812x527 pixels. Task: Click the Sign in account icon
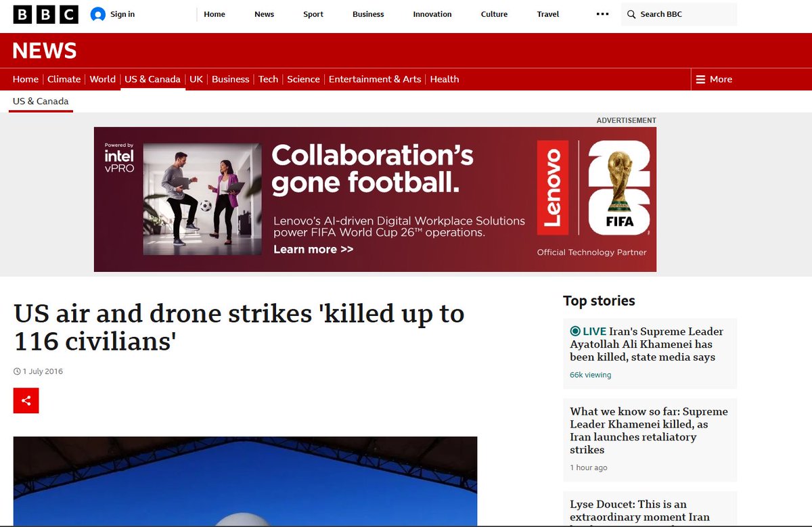[98, 14]
